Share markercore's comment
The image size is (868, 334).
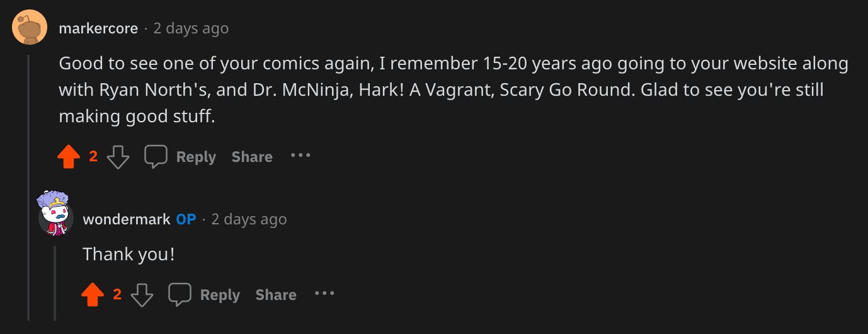(252, 157)
